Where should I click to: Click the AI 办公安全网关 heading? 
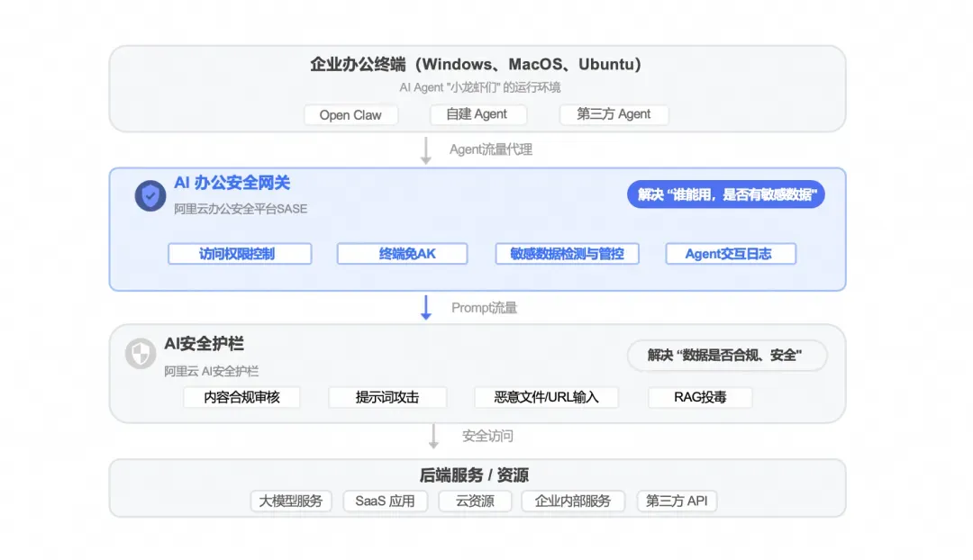[232, 183]
